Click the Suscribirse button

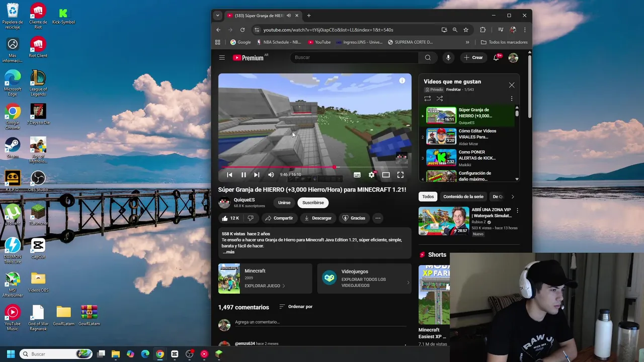click(313, 203)
